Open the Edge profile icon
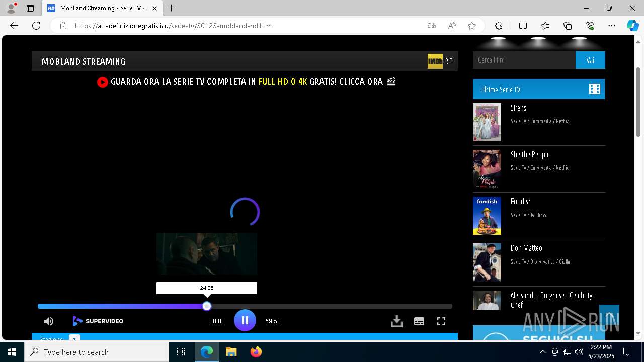The height and width of the screenshot is (362, 644). [x=11, y=8]
